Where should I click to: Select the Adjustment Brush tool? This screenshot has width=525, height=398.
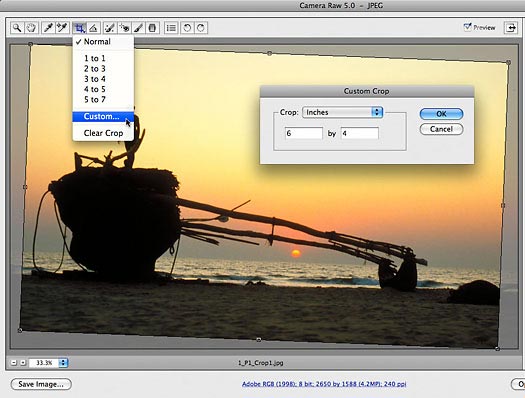tap(138, 28)
